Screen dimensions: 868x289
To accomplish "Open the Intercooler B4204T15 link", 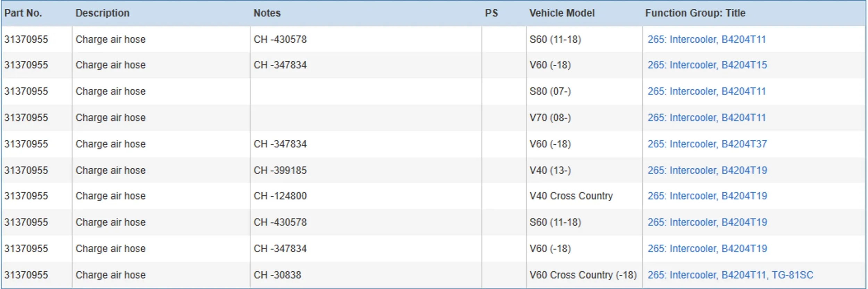I will [707, 65].
